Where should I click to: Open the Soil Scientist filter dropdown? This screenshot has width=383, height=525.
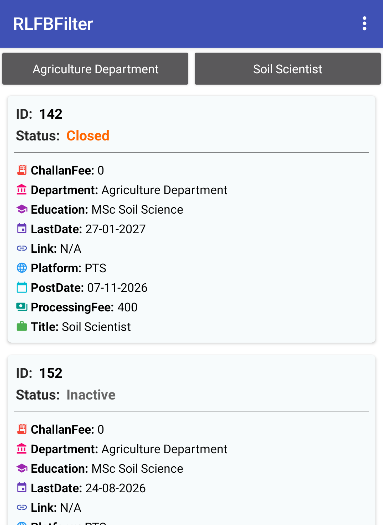(x=288, y=69)
